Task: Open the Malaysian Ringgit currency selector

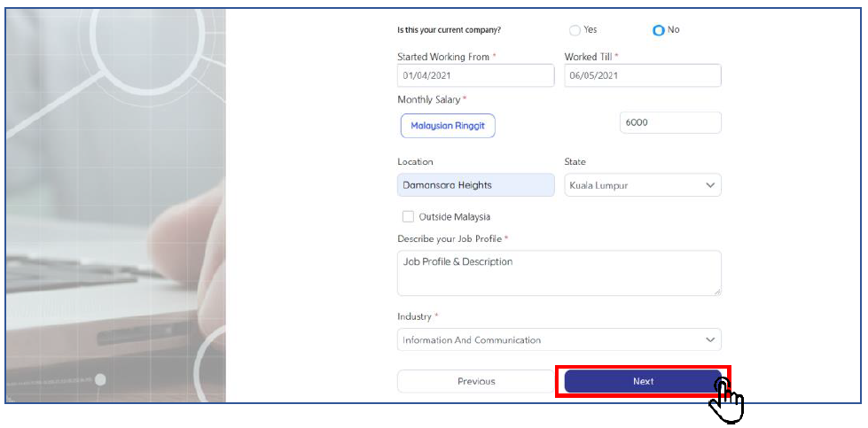Action: [448, 126]
